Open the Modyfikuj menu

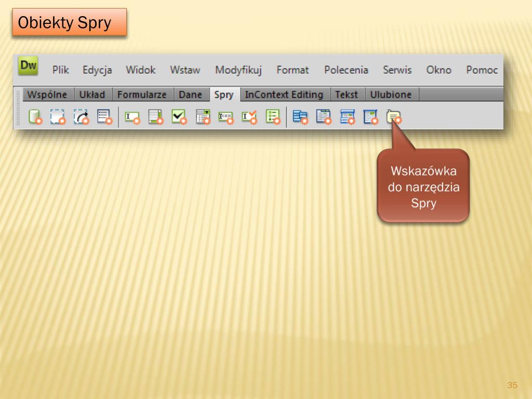pyautogui.click(x=238, y=70)
